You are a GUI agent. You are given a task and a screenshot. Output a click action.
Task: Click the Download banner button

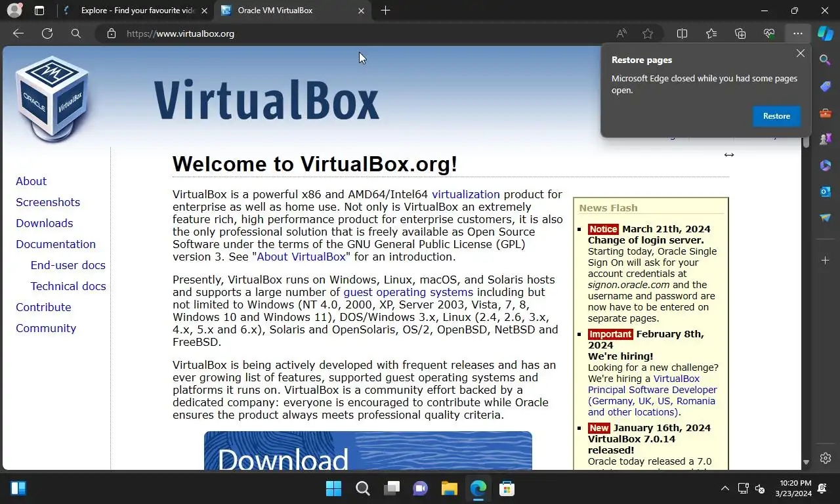(x=368, y=451)
